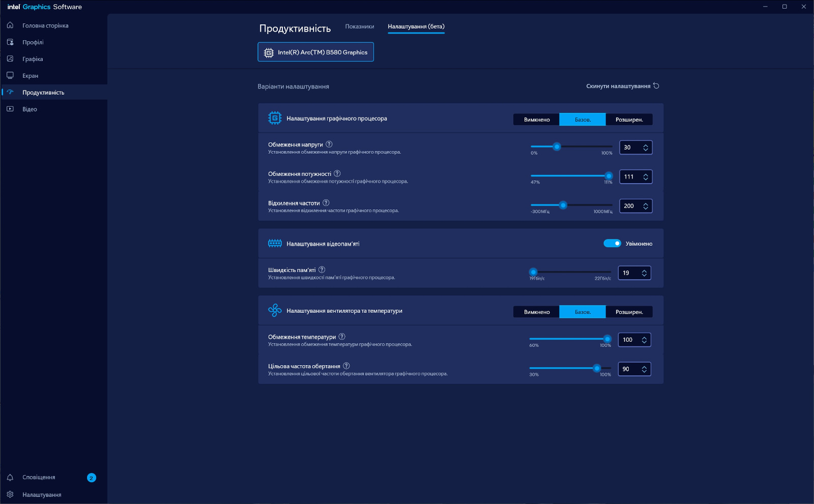Click the Налаштування gear icon in sidebar
The image size is (814, 504).
tap(10, 494)
